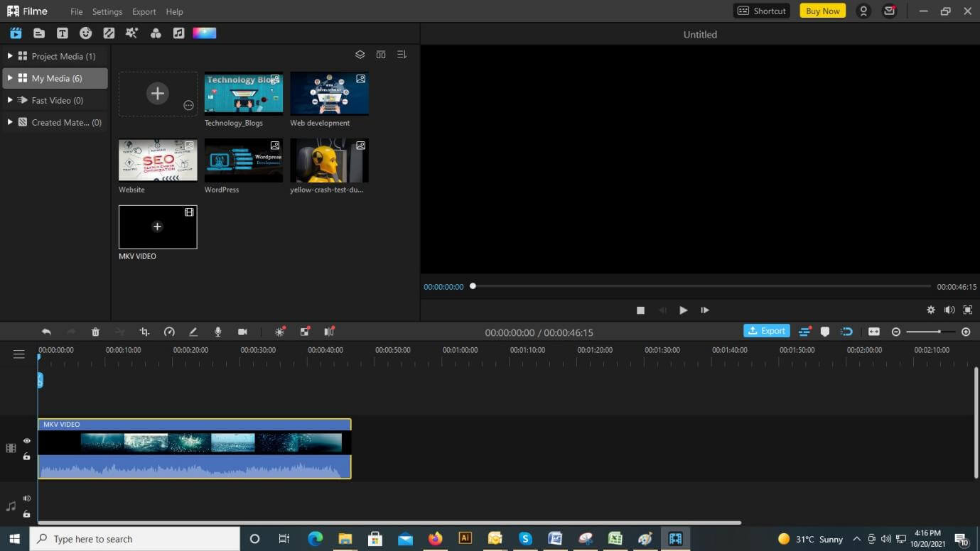Open the Help menu

pyautogui.click(x=174, y=11)
